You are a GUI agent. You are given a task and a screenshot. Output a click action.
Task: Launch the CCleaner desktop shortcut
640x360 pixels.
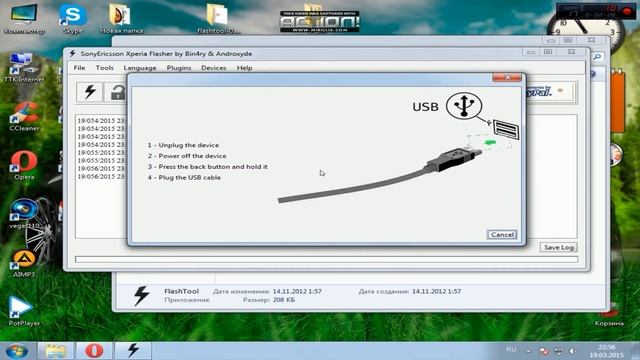[24, 116]
